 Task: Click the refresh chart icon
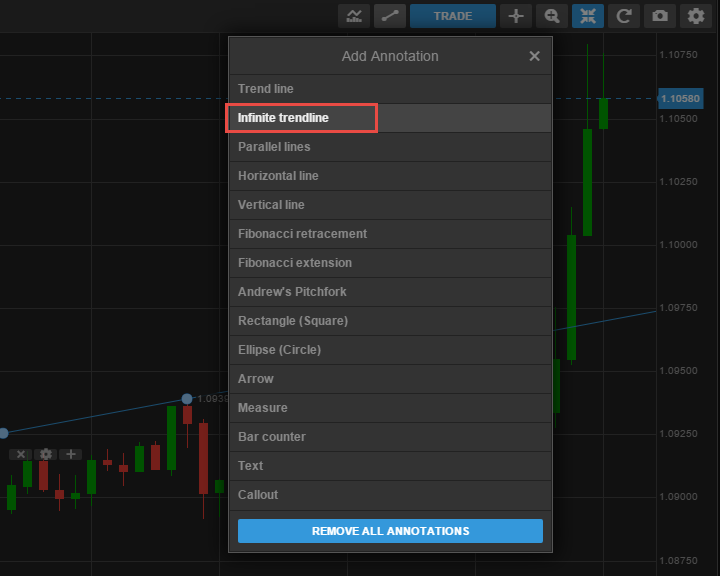pos(623,16)
